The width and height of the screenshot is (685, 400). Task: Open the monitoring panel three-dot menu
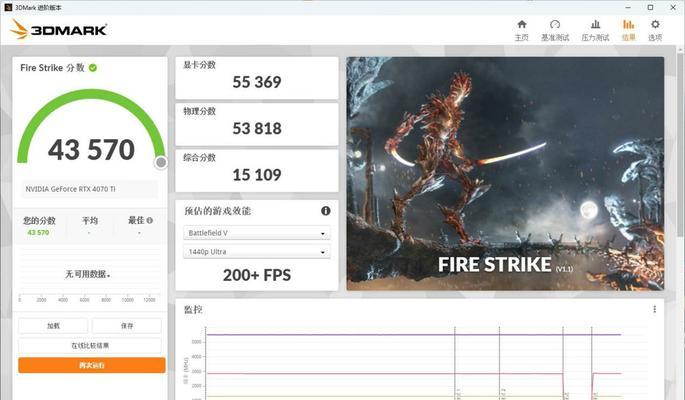(654, 309)
